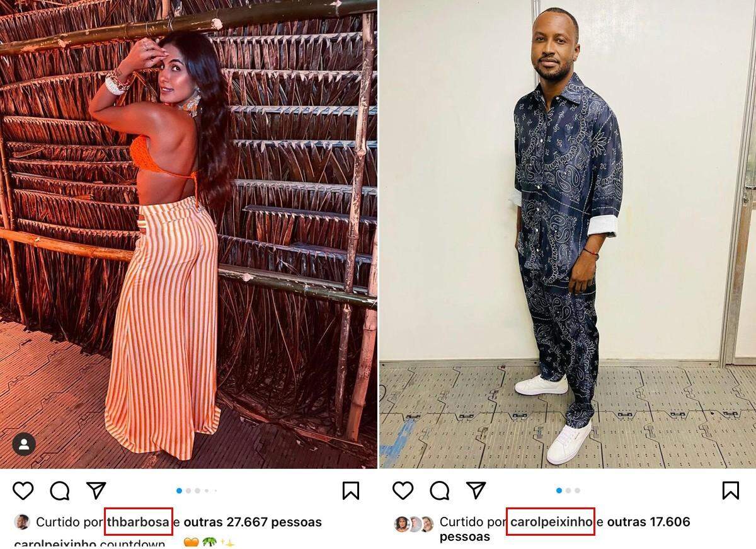The width and height of the screenshot is (756, 549).
Task: Show tagged people icon on left photo
Action: [x=24, y=444]
